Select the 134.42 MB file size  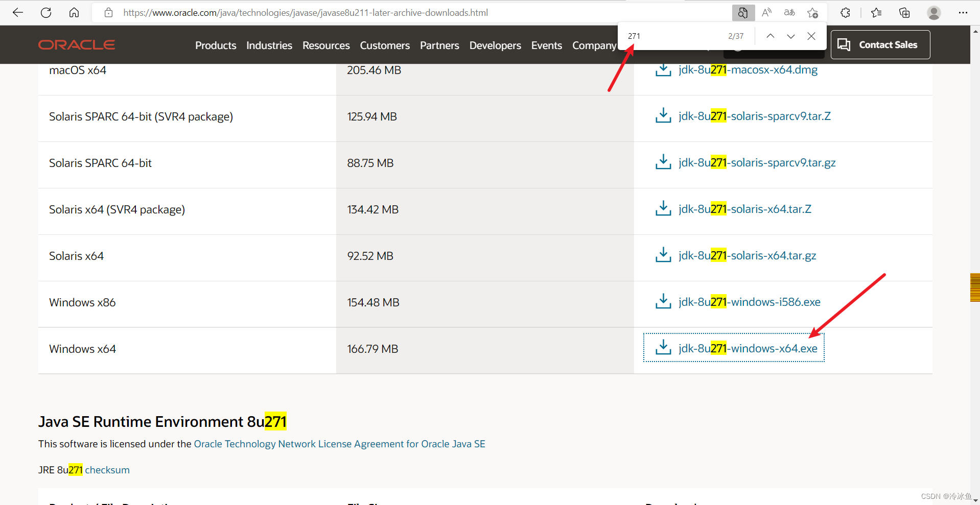point(372,209)
